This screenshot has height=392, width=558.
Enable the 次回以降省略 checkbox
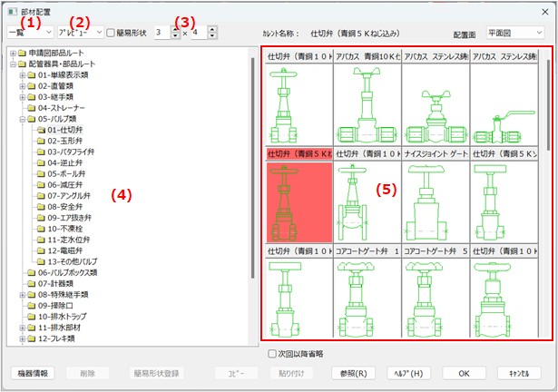click(x=274, y=354)
